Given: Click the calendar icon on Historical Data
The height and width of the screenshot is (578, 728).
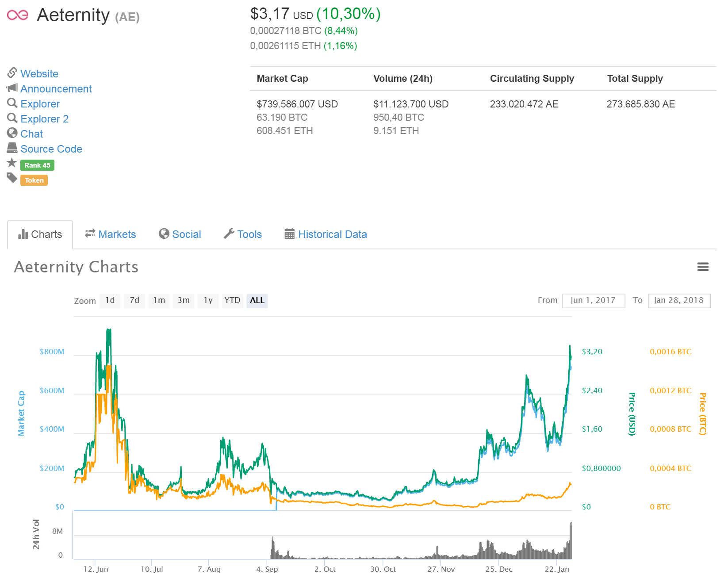Looking at the screenshot, I should click(290, 233).
